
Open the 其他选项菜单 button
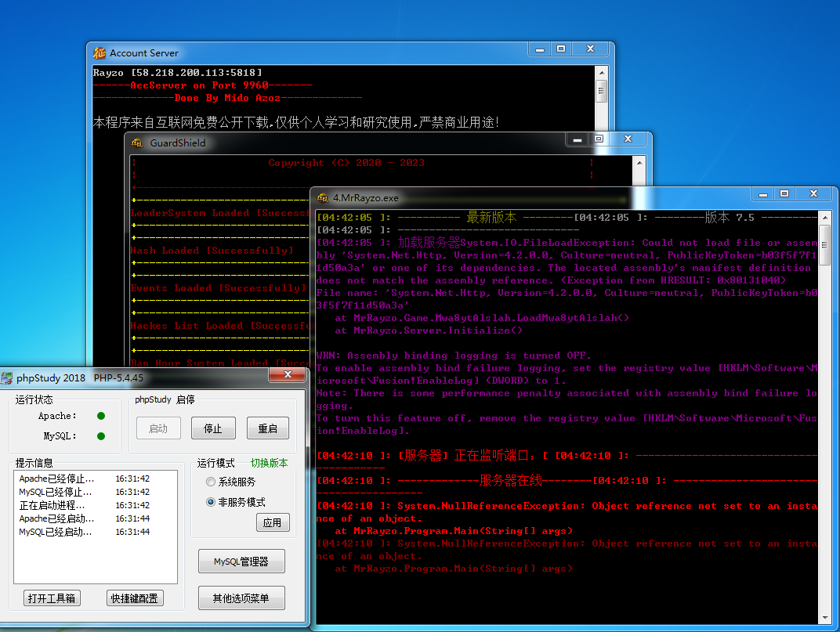[x=241, y=598]
